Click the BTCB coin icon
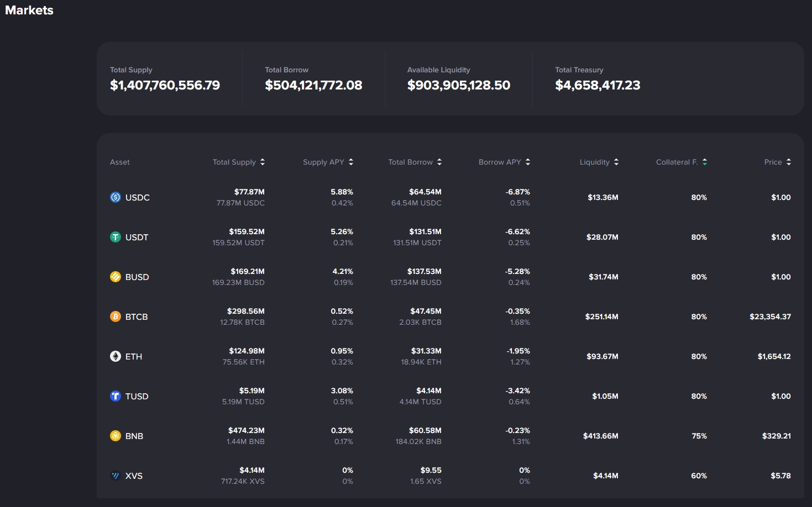 coord(116,316)
